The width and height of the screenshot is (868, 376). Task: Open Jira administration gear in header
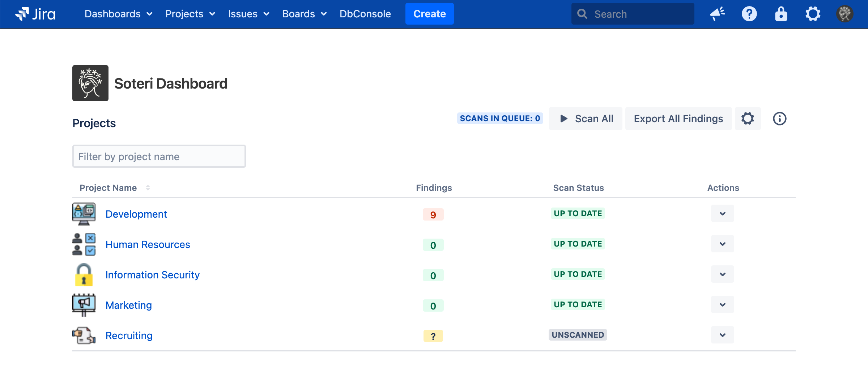pyautogui.click(x=813, y=14)
